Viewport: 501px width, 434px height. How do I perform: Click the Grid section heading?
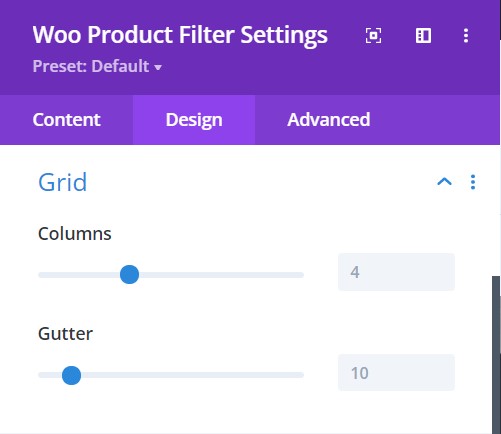[63, 182]
